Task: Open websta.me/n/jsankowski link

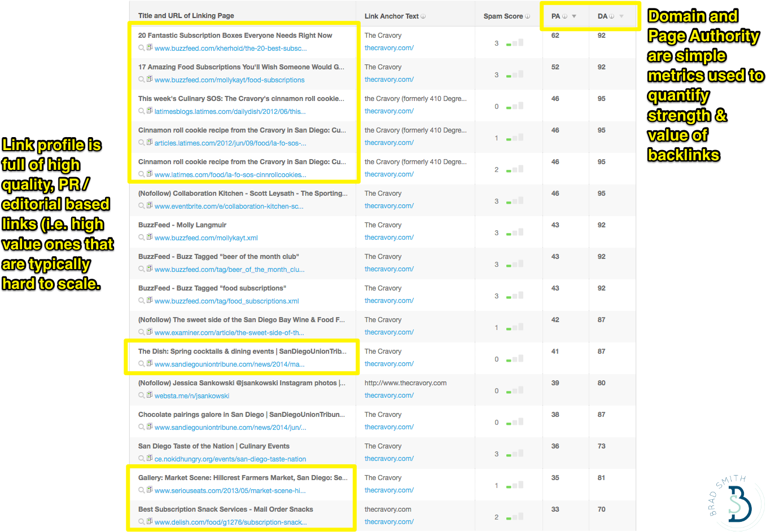Action: pyautogui.click(x=192, y=396)
